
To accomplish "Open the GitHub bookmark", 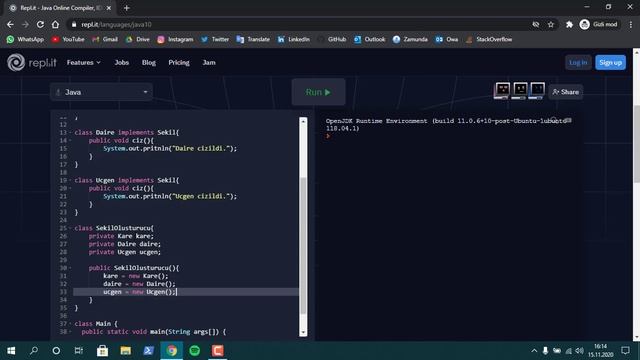I will [x=331, y=39].
